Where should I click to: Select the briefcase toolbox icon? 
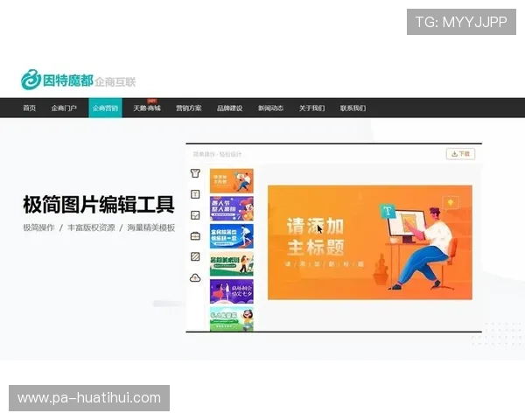(195, 236)
